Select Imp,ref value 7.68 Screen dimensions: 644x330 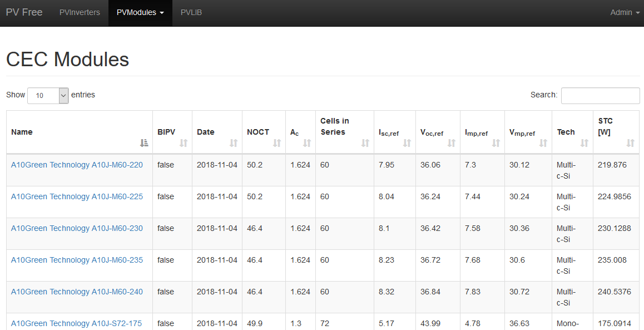click(472, 260)
